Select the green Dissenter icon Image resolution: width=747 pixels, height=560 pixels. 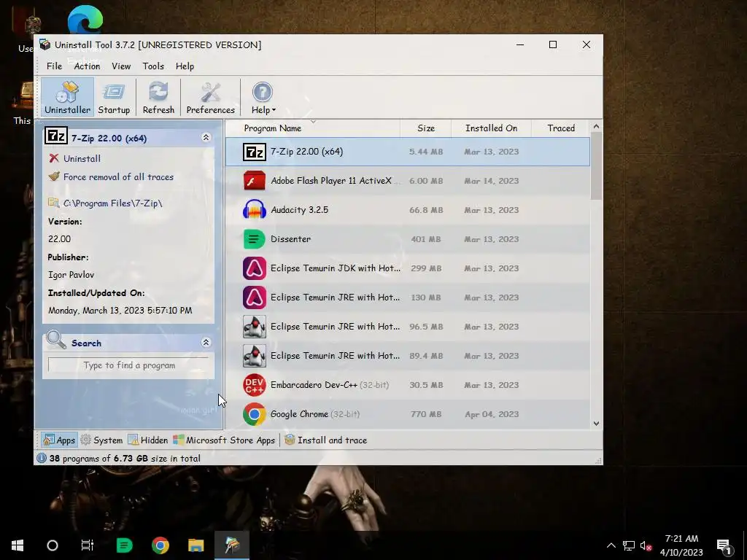[x=255, y=239]
